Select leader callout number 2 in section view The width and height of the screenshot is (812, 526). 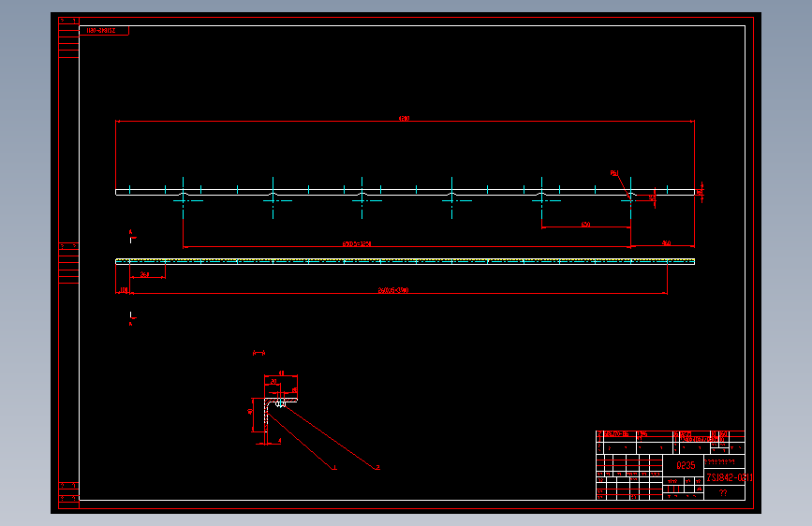pos(377,467)
